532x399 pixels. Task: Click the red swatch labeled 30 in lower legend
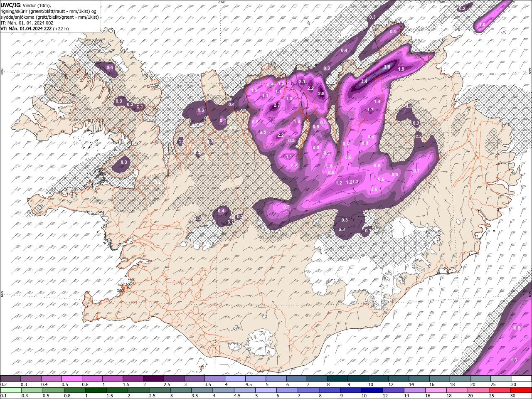[x=521, y=390]
